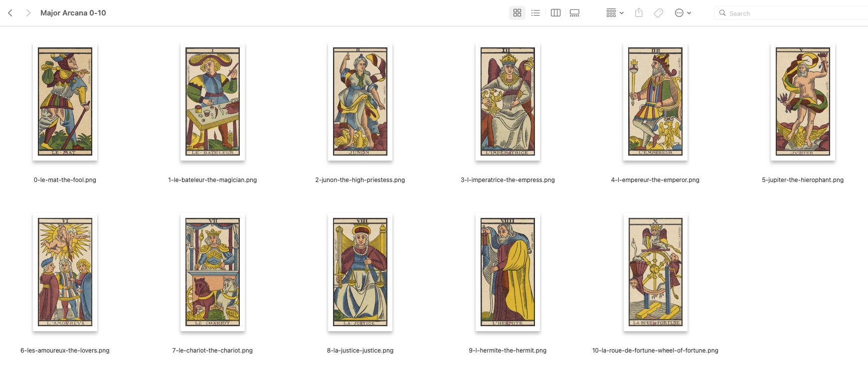The width and height of the screenshot is (868, 382).
Task: Click filename 8-la-justice-justice.png
Action: [x=360, y=351]
